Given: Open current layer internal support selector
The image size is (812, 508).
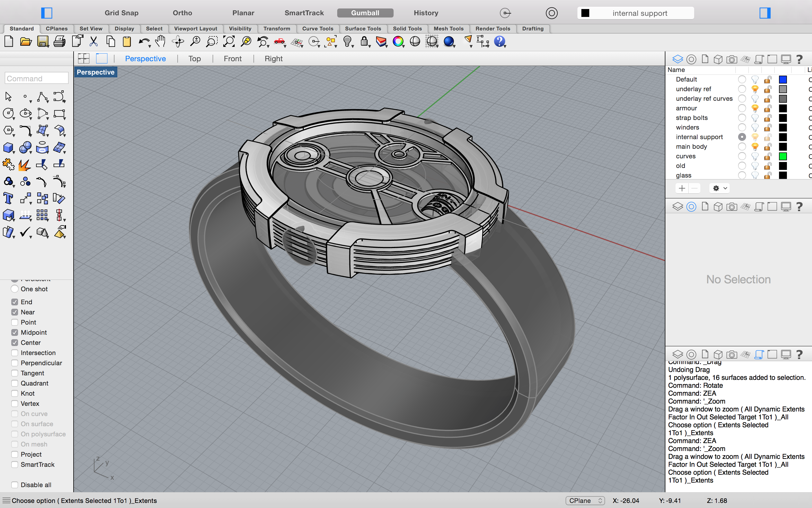Looking at the screenshot, I should pos(636,13).
